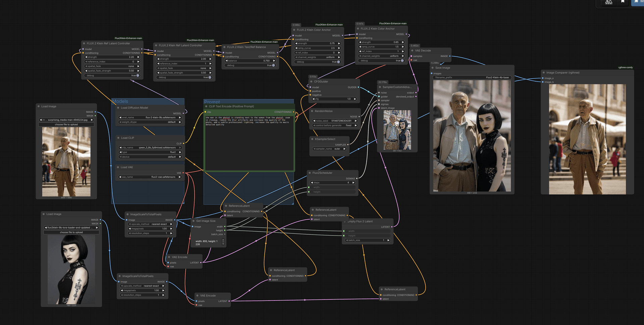Collapse the RandomNoise node title dot
644x325 pixels.
click(312, 111)
